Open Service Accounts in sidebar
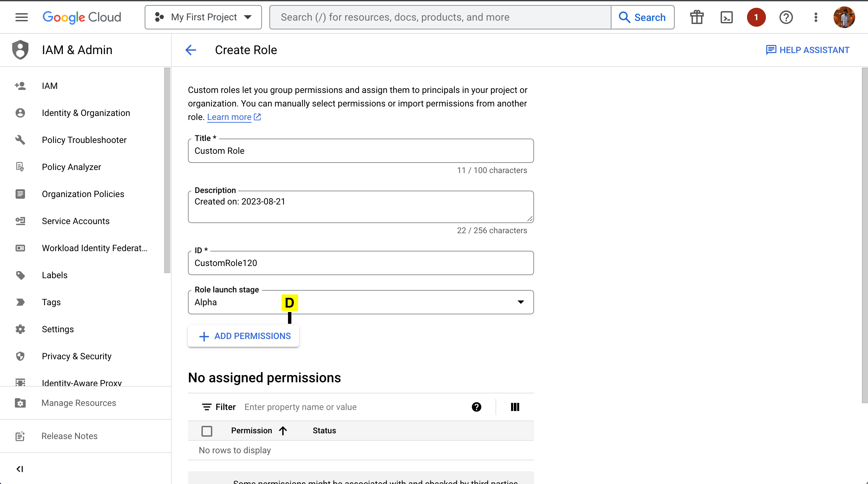Screen dimensions: 868x484 point(76,221)
